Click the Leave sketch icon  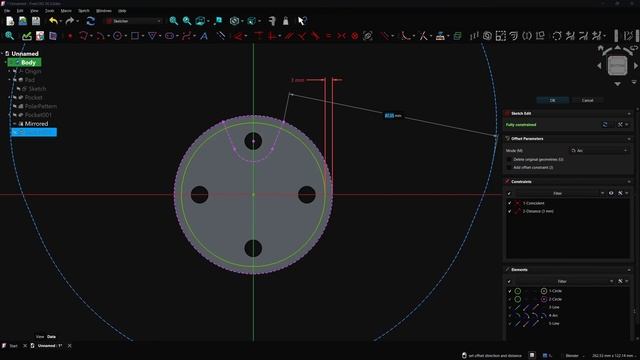[x=27, y=36]
